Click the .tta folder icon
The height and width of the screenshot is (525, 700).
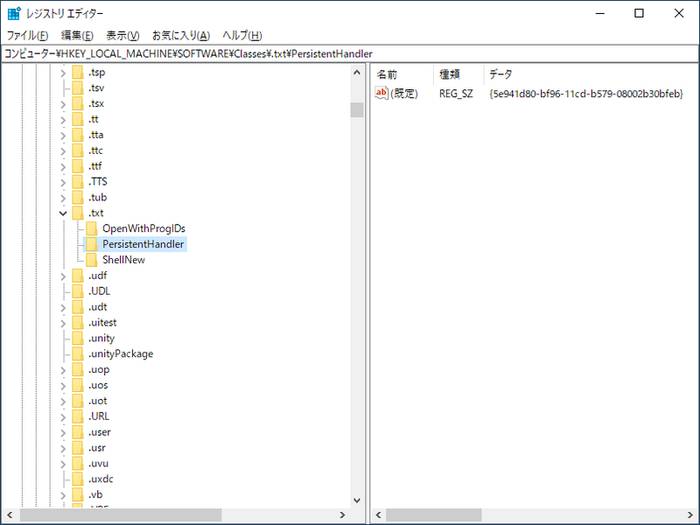78,135
